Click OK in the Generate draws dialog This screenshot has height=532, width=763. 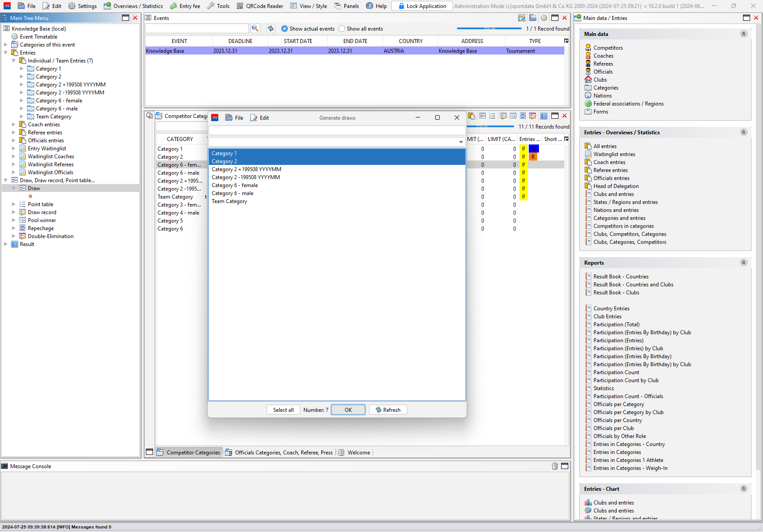pyautogui.click(x=348, y=410)
